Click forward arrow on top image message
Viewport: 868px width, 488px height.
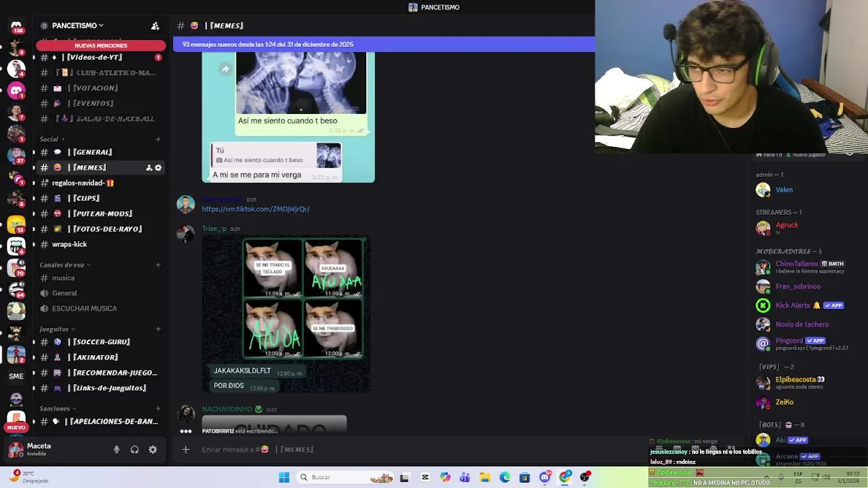225,68
